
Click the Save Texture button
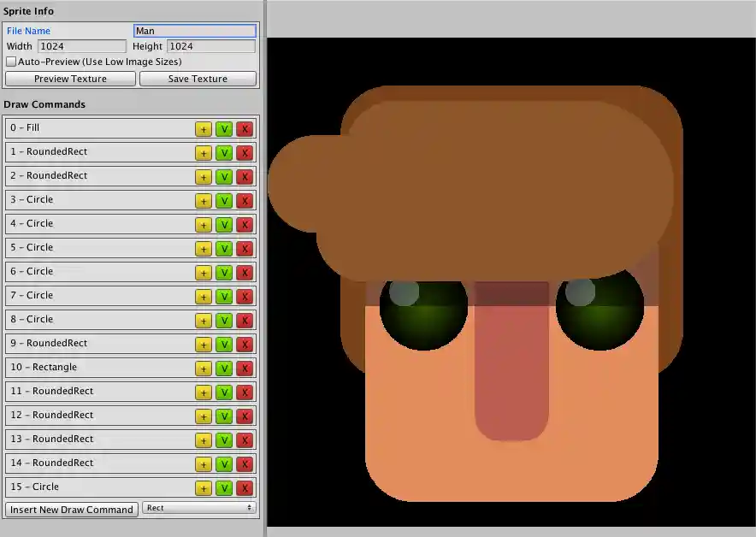click(198, 79)
